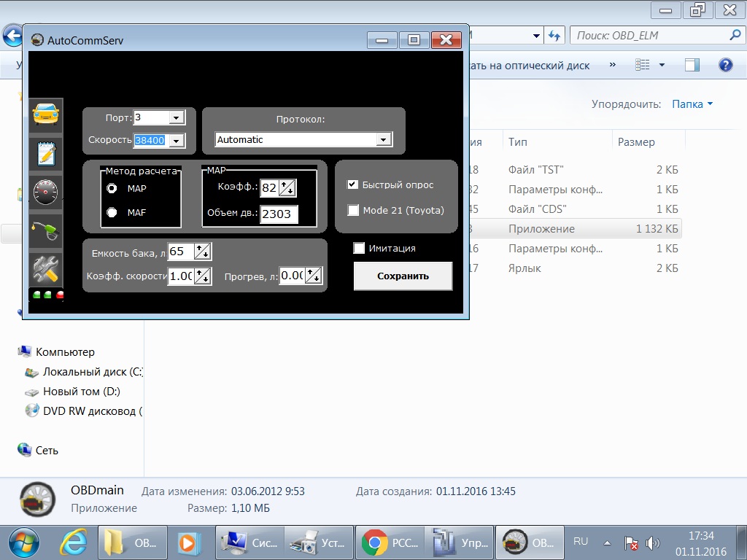Click the volume speaker icon in tray
The image size is (747, 560).
[652, 543]
